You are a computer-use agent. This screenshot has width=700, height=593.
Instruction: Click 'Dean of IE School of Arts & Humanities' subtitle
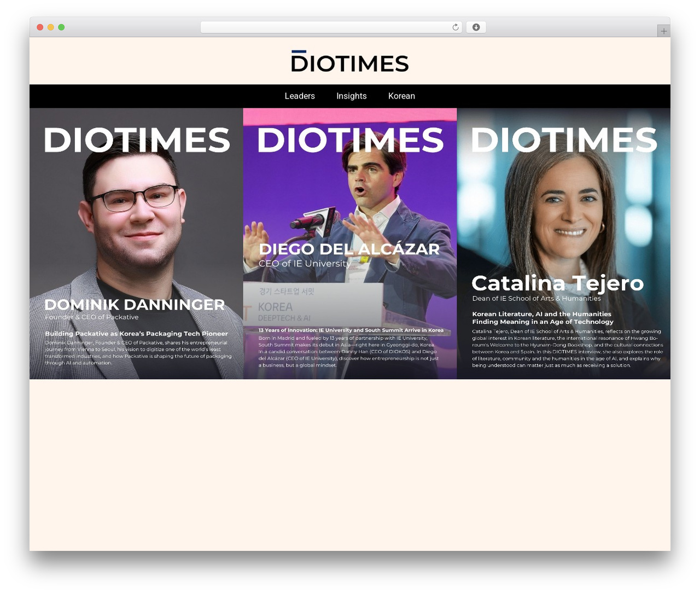click(x=536, y=299)
